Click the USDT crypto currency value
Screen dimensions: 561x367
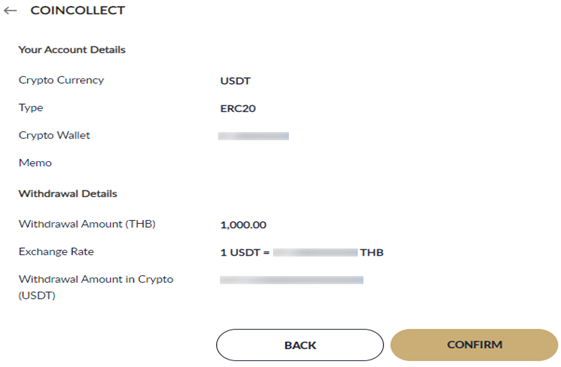click(235, 81)
